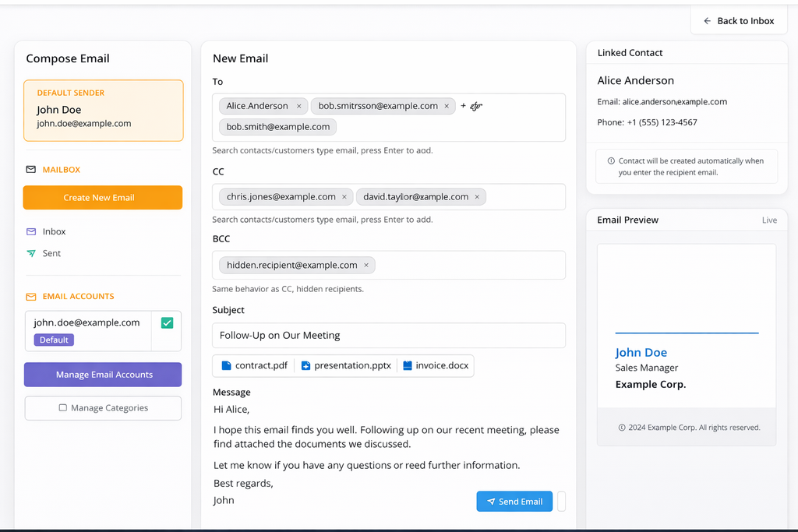Click the Manage Email Accounts button
The image size is (798, 532).
(102, 375)
